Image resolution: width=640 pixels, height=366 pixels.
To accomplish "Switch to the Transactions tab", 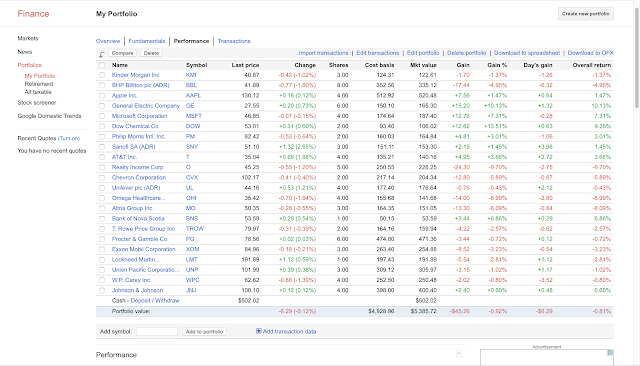I will 234,41.
